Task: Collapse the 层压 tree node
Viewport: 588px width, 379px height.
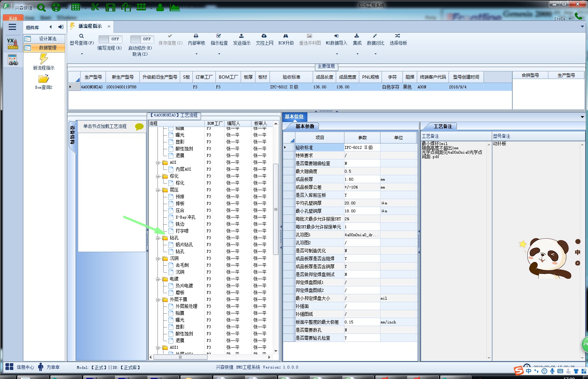Action: coord(158,190)
